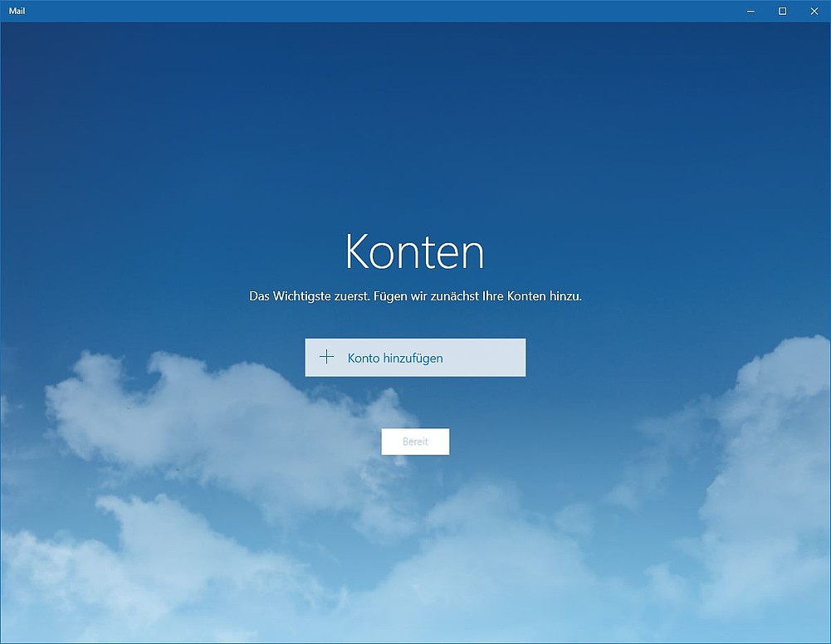Click the word "Konto" in the add button
The image size is (831, 644).
[x=364, y=359]
